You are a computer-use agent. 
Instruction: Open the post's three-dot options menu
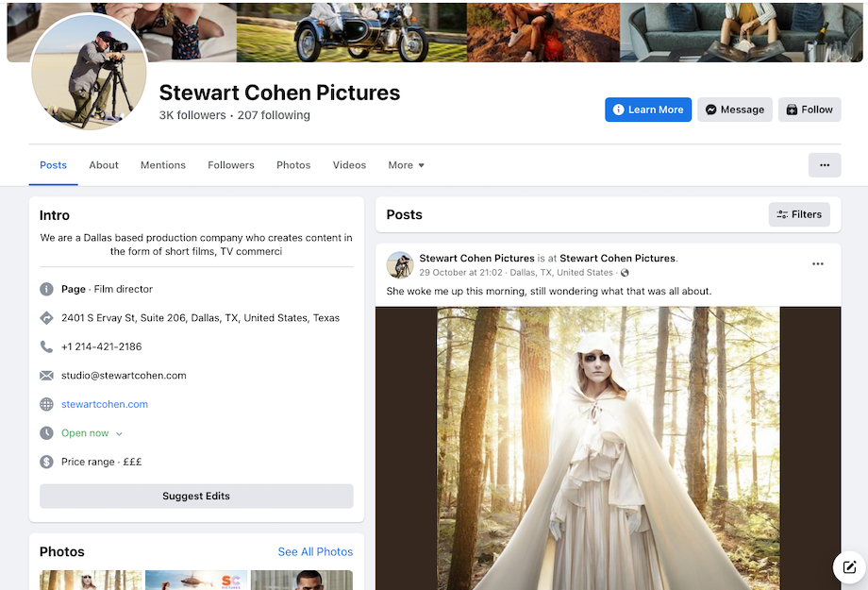[818, 263]
